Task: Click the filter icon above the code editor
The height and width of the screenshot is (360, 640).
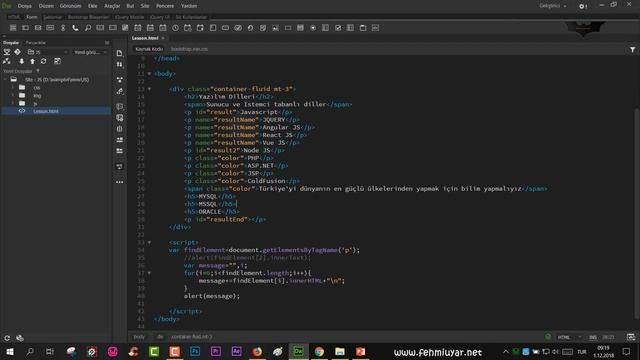Action: 632,49
